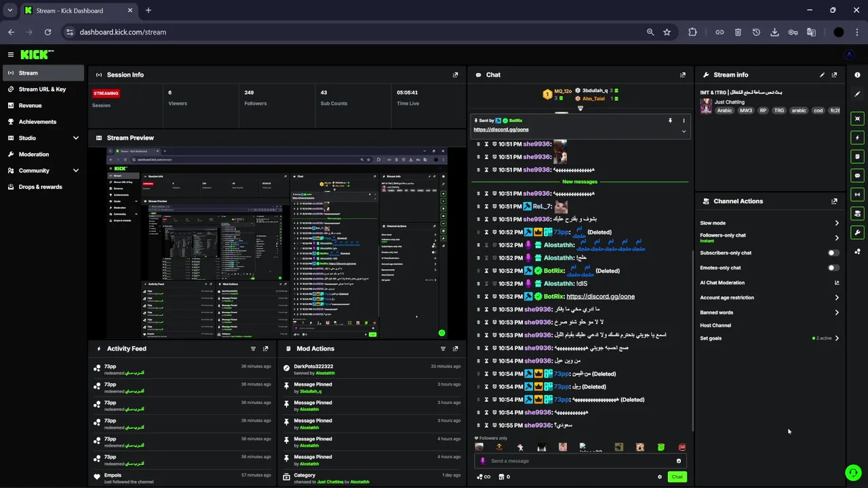Open Set goals arrow with 2 active
Screen dimensions: 868x488
click(836, 338)
